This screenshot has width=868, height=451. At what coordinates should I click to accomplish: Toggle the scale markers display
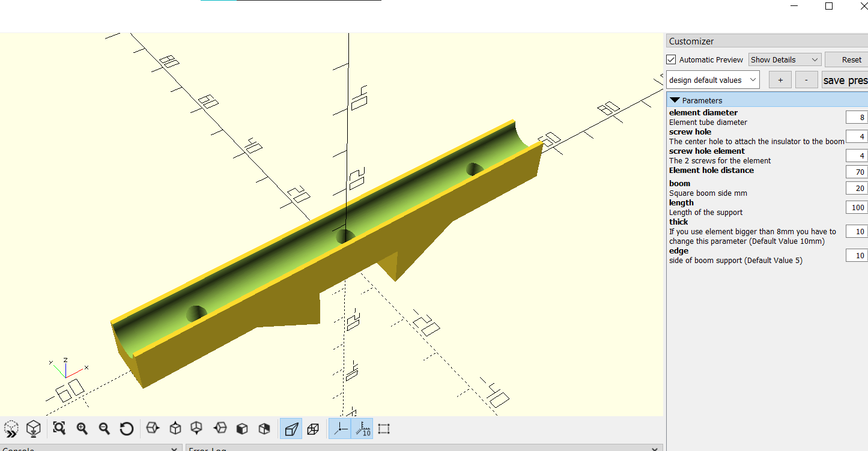[x=362, y=429]
